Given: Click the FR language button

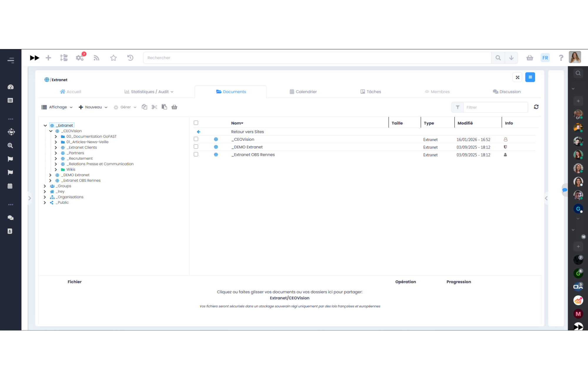Looking at the screenshot, I should pos(545,58).
